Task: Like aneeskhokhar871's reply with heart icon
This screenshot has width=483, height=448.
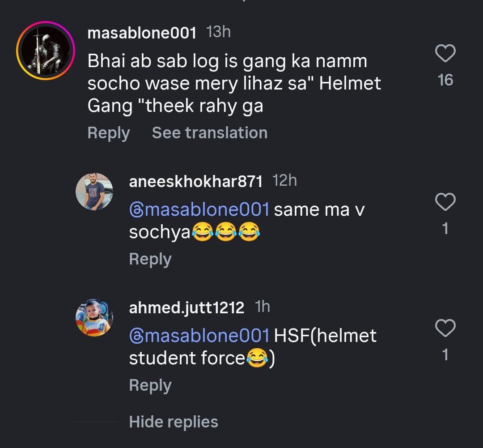Action: [445, 203]
